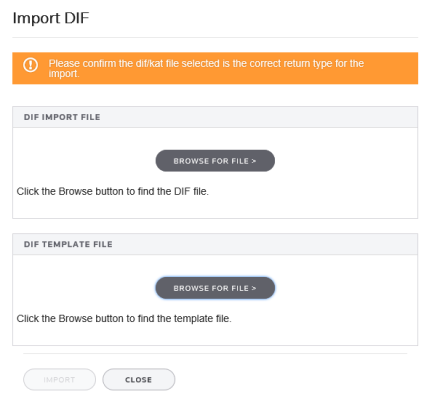Select the DIF IMPORT FILE section header
432x418 pixels.
(x=215, y=117)
